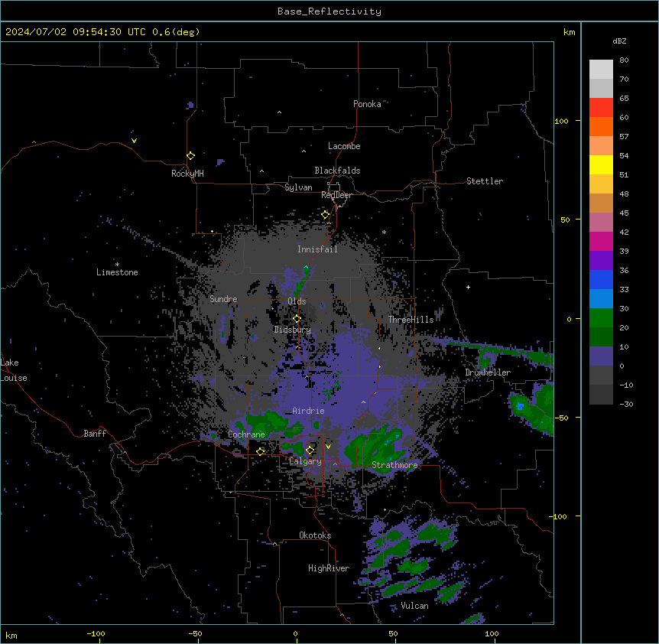This screenshot has height=644, width=659.
Task: Pick the purple 39-36 dBZ legend swatch
Action: pyautogui.click(x=601, y=260)
